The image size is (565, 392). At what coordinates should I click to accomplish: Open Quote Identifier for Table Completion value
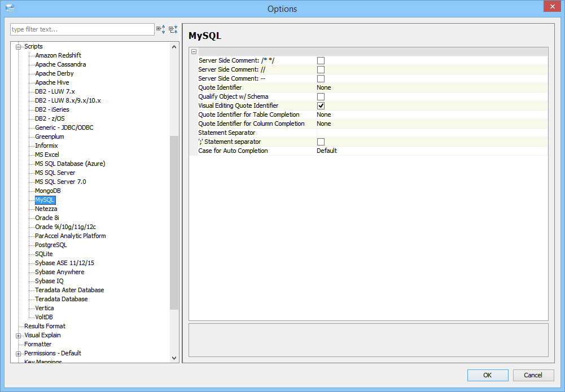[x=432, y=114]
